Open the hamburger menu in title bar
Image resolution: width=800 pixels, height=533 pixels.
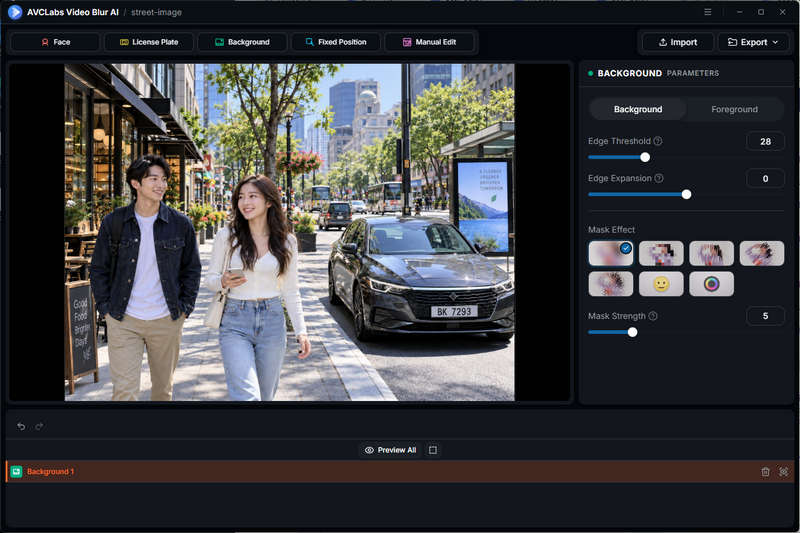pos(708,12)
